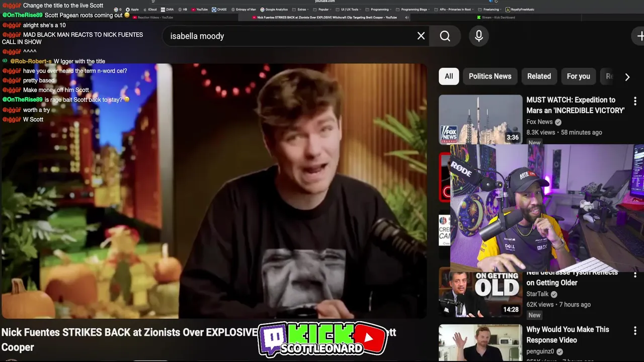Click the 'MAD BLACK MAN REACTS' chat message
The image size is (644, 362).
coord(73,38)
